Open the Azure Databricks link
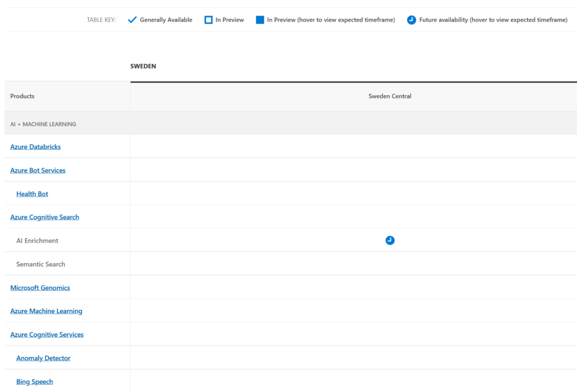 (x=35, y=147)
